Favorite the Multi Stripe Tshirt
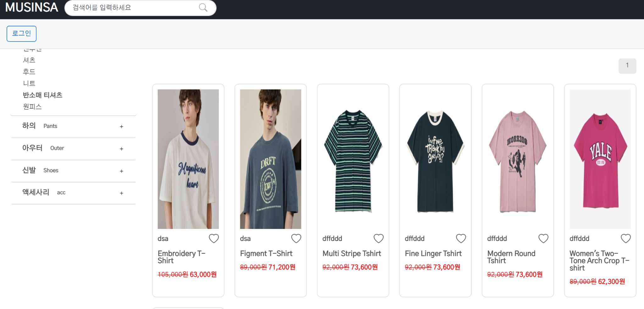Screen dimensions: 644x309 379,239
